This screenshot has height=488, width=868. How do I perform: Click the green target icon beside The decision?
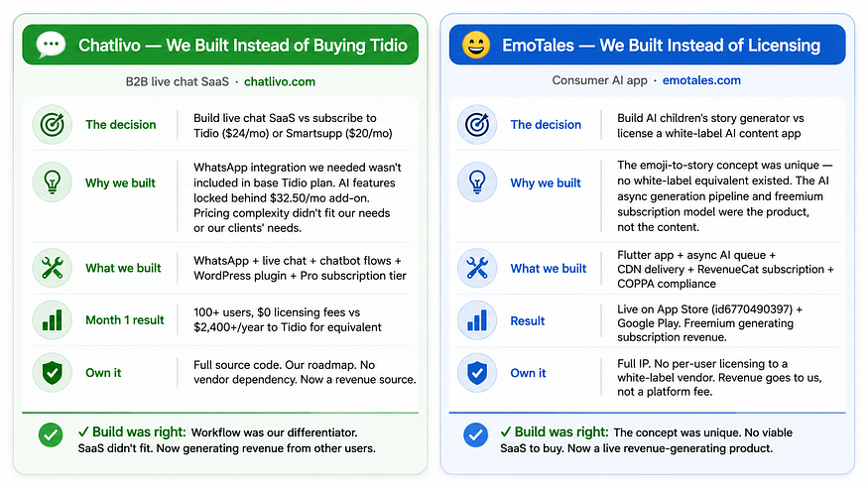[52, 125]
